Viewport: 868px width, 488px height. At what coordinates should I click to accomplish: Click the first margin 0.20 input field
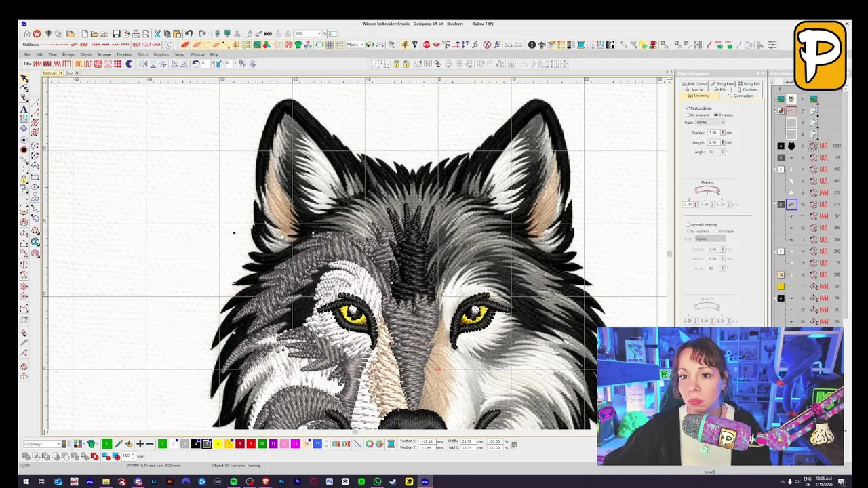[688, 205]
